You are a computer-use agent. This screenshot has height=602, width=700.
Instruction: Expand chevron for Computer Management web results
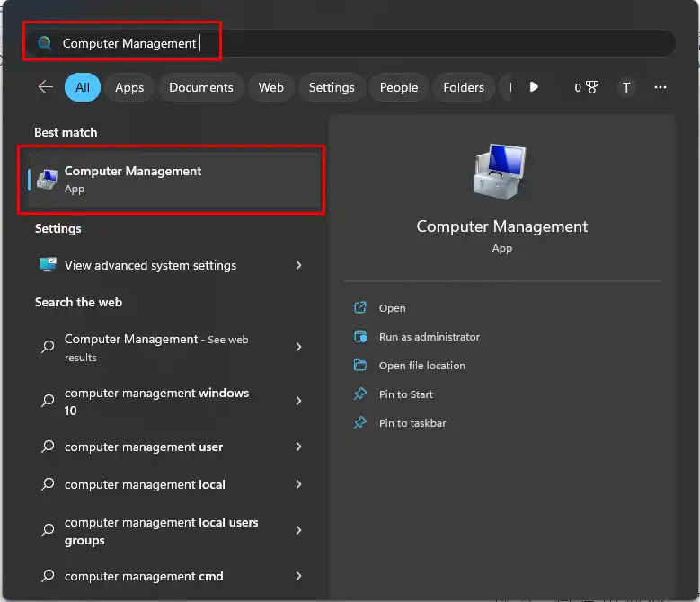298,347
